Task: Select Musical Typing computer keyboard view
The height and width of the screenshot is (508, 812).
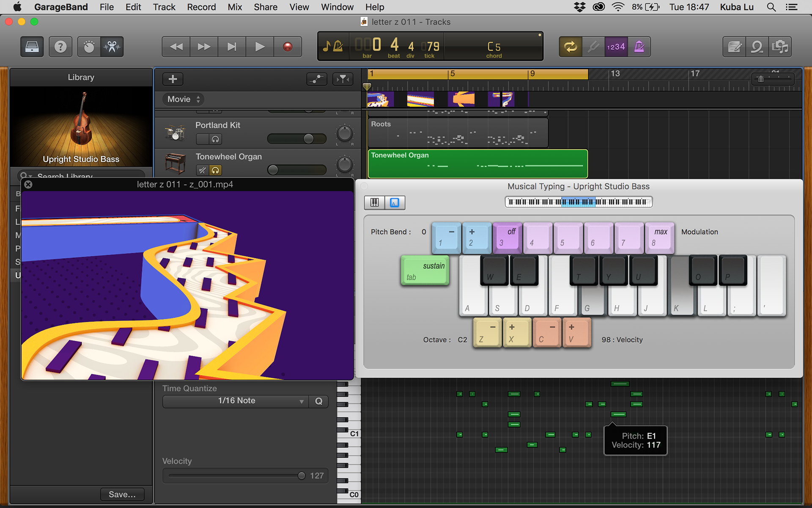Action: coord(395,203)
